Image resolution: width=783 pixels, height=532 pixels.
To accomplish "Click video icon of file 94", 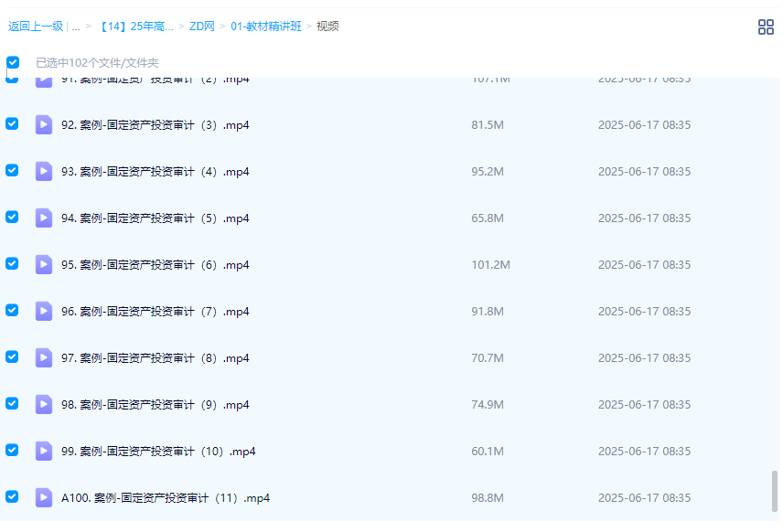I will tap(43, 218).
